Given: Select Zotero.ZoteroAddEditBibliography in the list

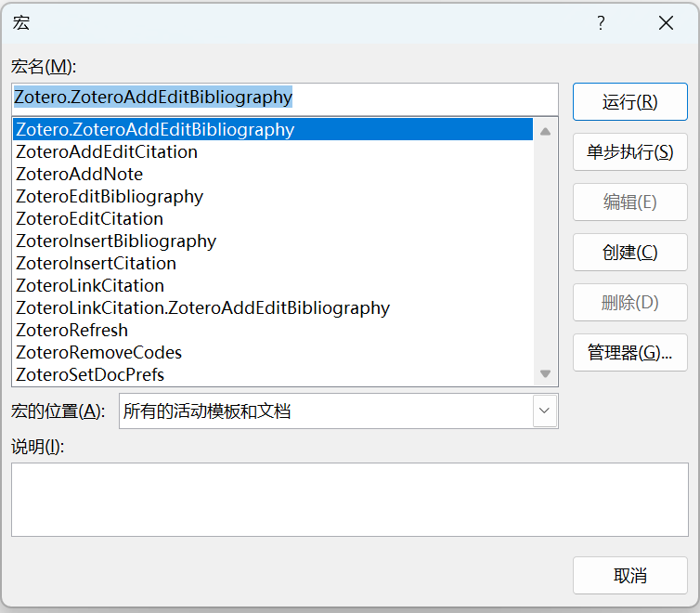Looking at the screenshot, I should (273, 129).
